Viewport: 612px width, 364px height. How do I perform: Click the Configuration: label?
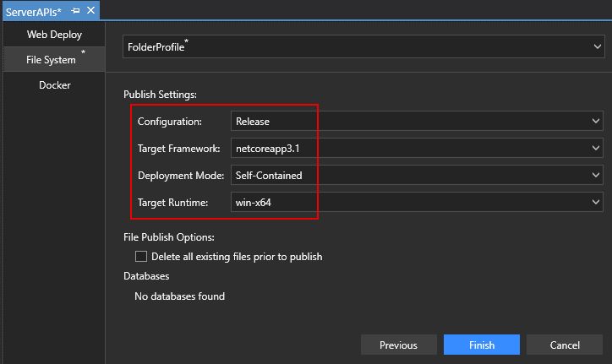coord(169,122)
